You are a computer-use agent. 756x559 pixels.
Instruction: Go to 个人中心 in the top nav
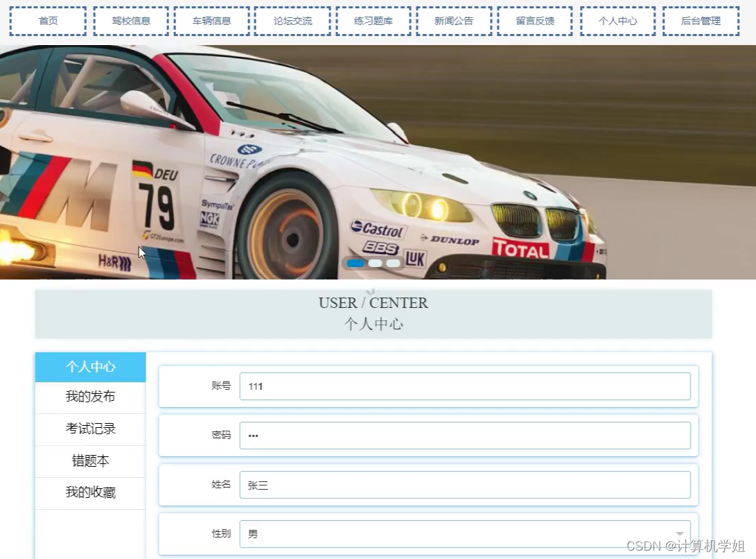tap(618, 21)
